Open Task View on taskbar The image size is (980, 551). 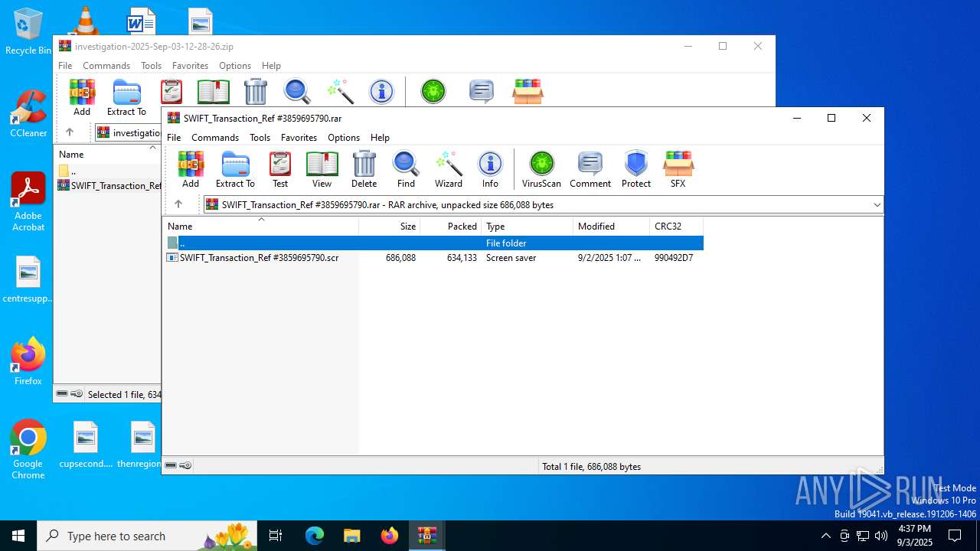click(x=276, y=536)
